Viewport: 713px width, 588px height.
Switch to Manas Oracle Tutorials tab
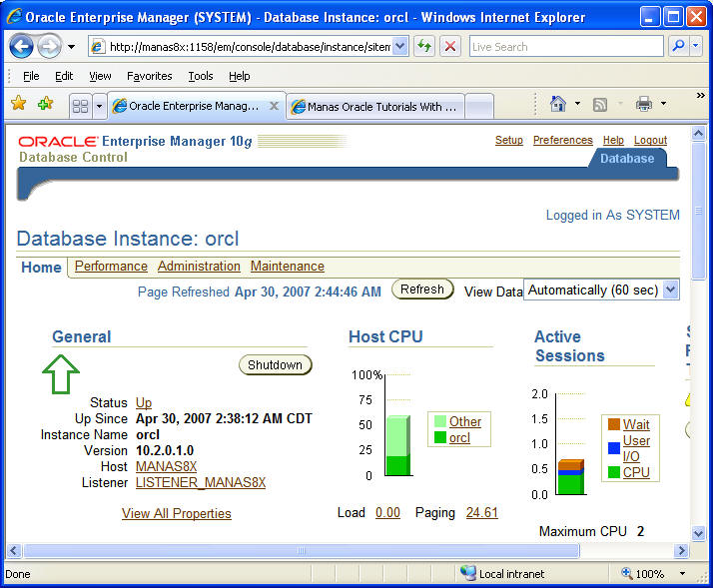tap(375, 107)
